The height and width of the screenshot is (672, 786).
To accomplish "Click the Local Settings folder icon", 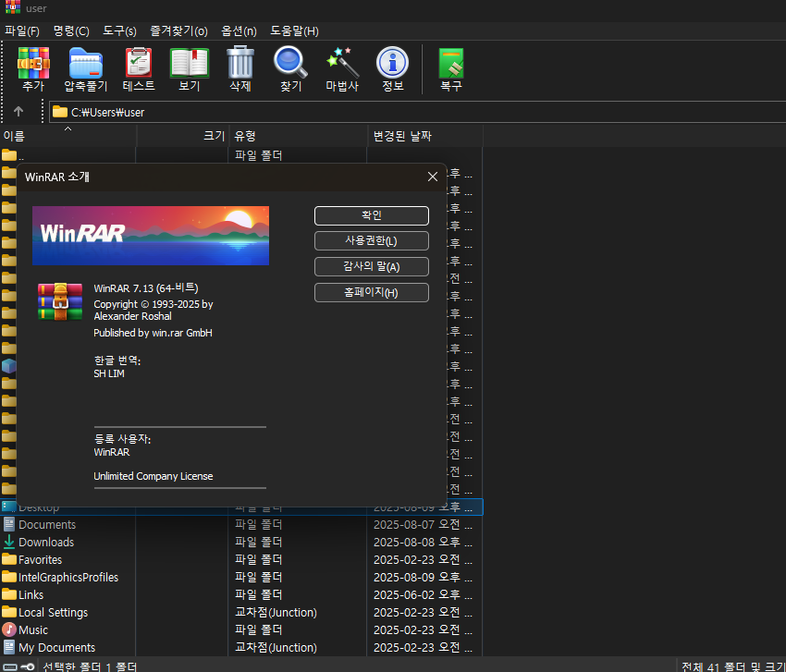I will point(9,612).
